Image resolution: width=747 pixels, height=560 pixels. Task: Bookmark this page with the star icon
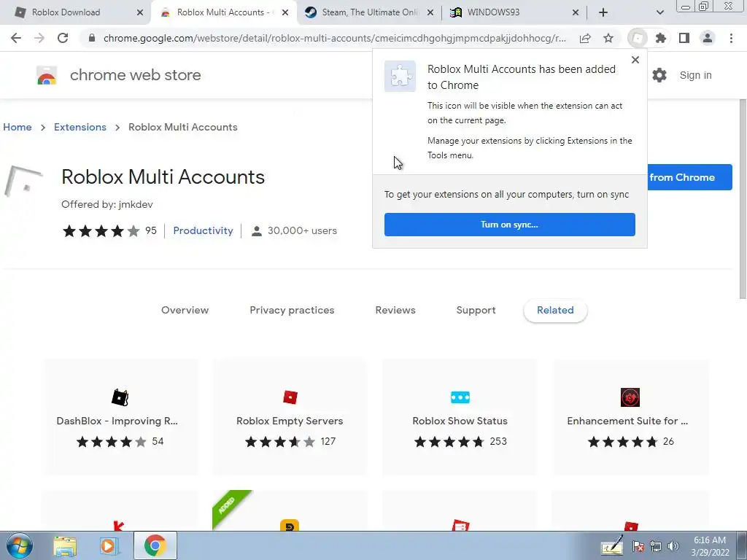point(608,38)
